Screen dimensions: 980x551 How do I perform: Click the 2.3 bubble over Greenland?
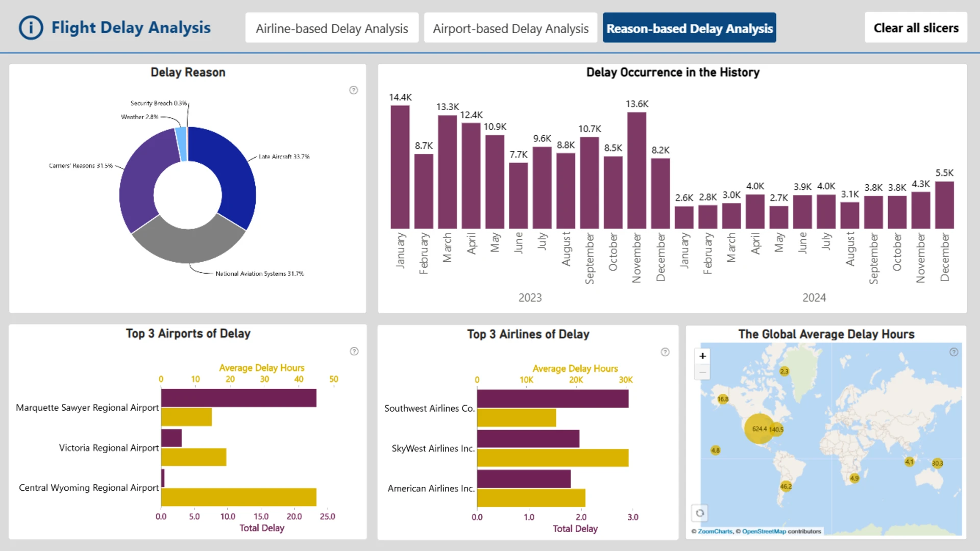(785, 371)
